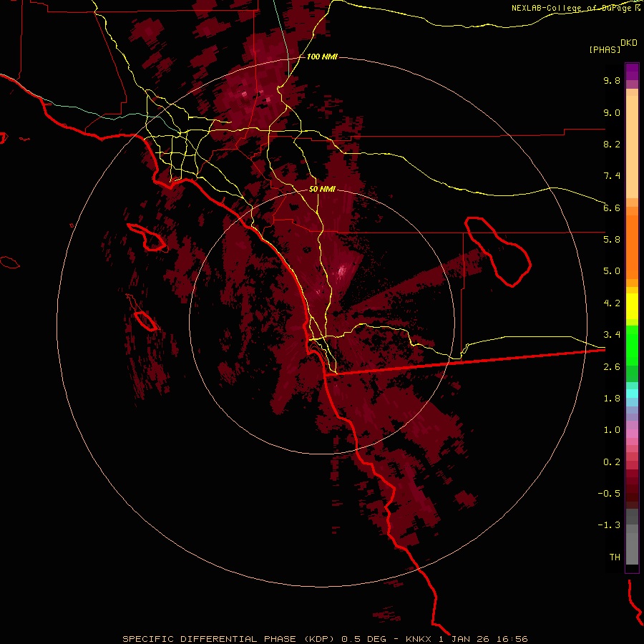Click the 1.8 value on color scale
644x644 pixels.
pyautogui.click(x=612, y=399)
